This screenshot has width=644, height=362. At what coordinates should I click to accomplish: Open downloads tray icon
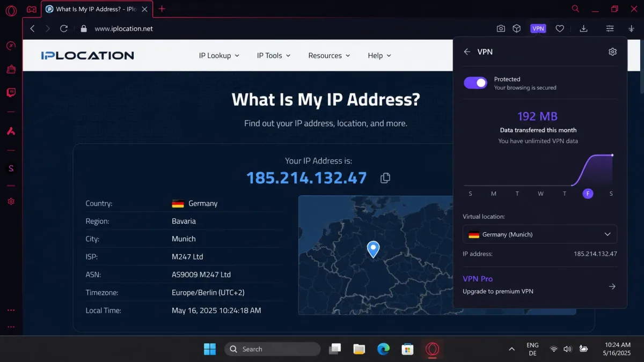[x=584, y=28]
